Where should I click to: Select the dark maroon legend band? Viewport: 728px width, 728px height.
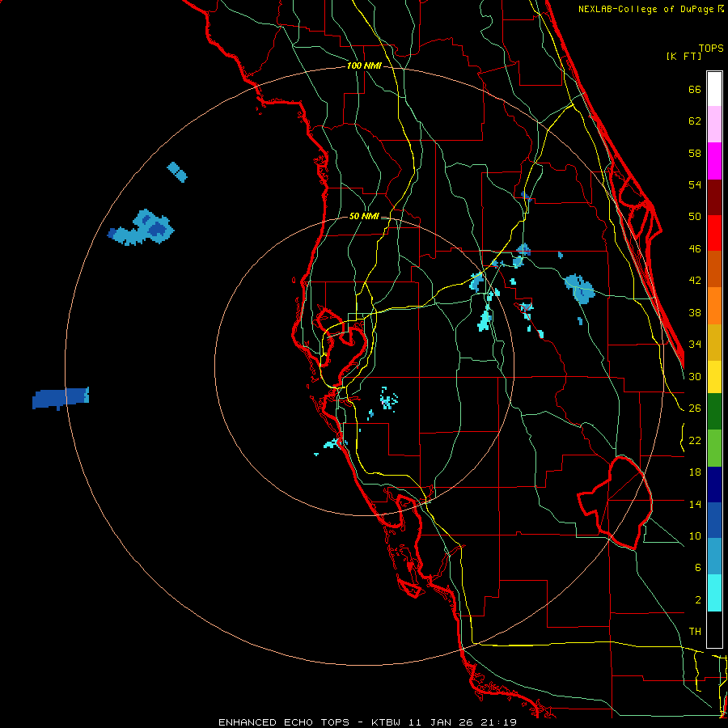coord(714,197)
